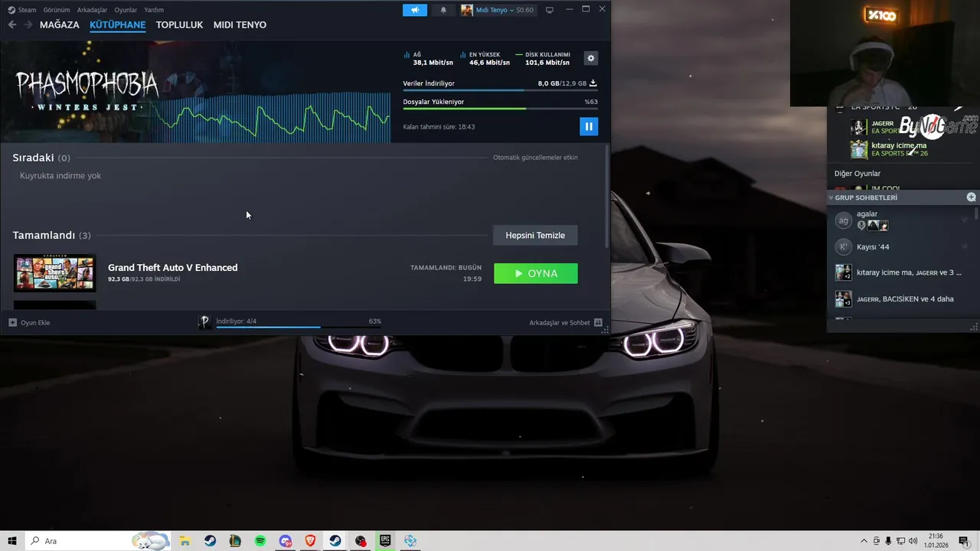Image resolution: width=980 pixels, height=551 pixels.
Task: Open download settings gear icon
Action: coord(590,58)
